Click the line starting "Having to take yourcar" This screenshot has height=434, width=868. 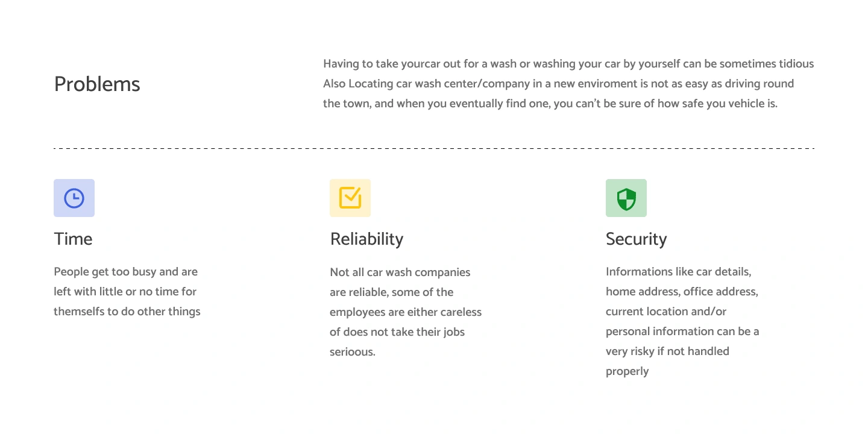pyautogui.click(x=568, y=64)
